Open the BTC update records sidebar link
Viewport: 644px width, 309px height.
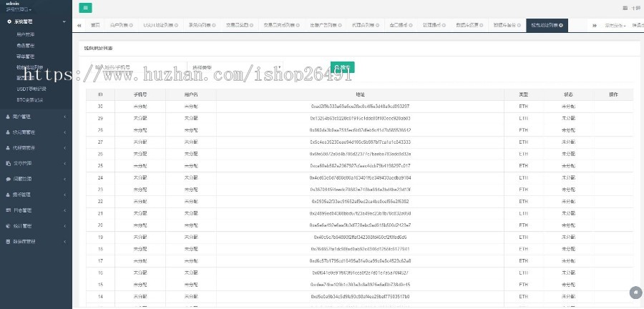click(30, 99)
